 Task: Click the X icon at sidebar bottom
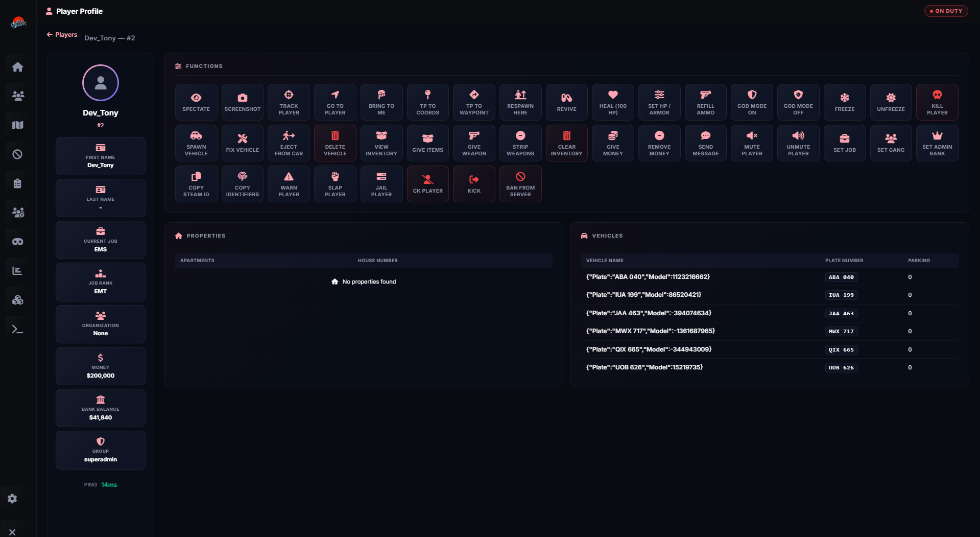[12, 532]
